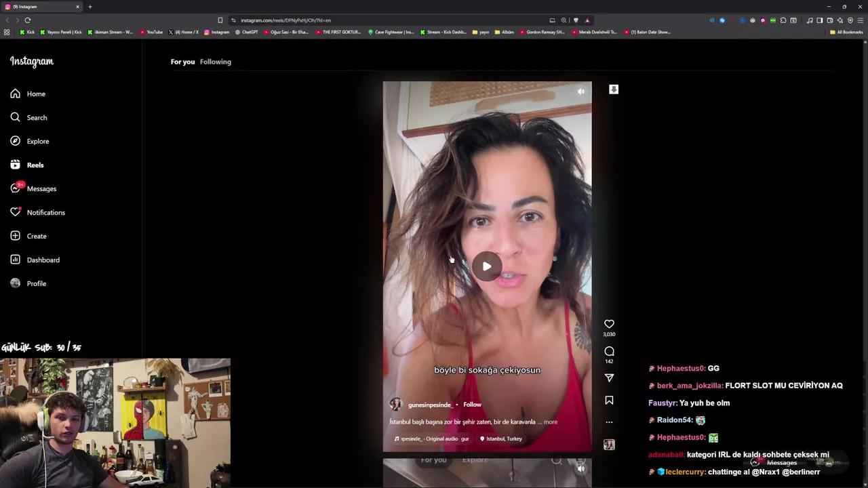Play the paused reel video

[487, 266]
